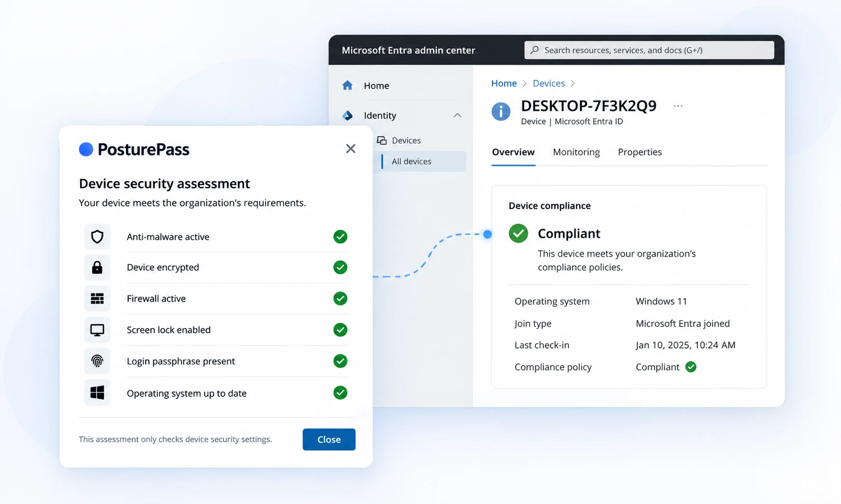Click the Identity diamond icon in sidebar
This screenshot has width=841, height=504.
[x=348, y=115]
